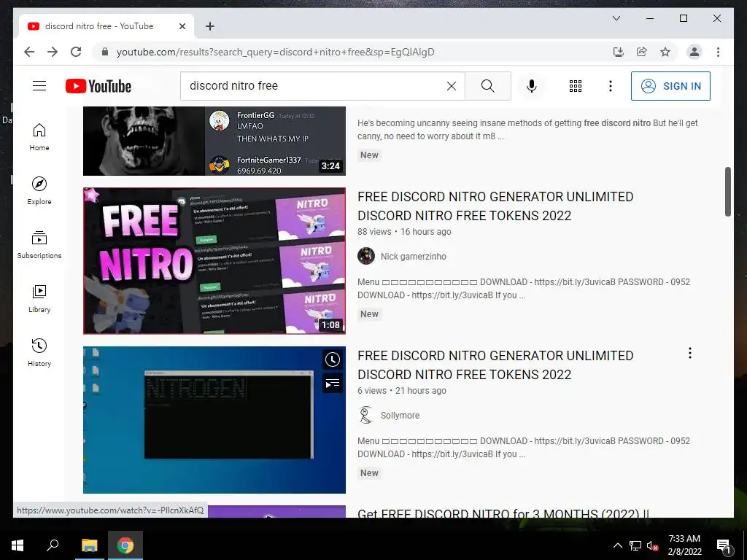Reload the YouTube page

[x=76, y=52]
